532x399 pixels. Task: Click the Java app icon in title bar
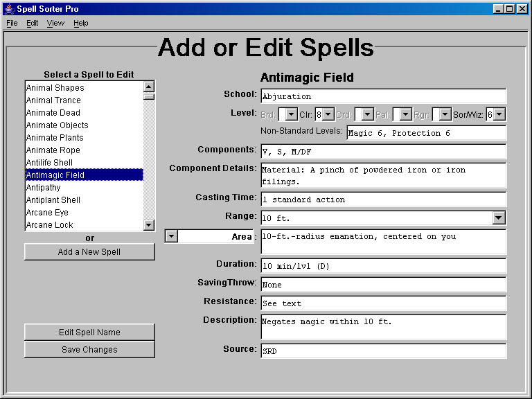click(10, 9)
